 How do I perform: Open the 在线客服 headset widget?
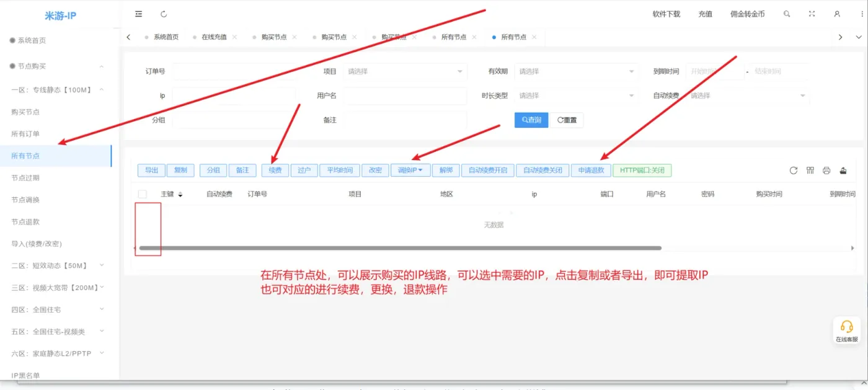pyautogui.click(x=846, y=330)
